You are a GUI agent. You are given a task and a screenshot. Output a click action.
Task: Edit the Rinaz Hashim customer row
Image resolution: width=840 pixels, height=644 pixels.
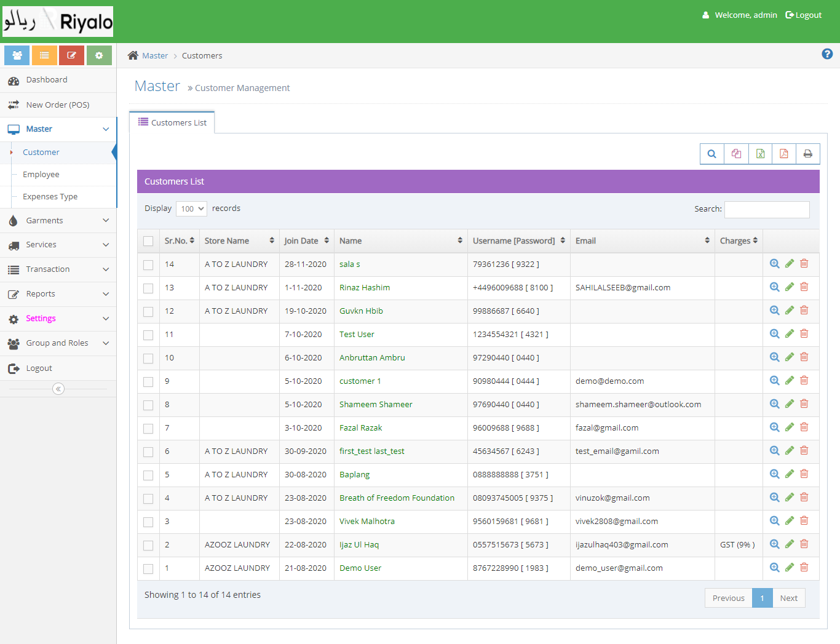790,287
